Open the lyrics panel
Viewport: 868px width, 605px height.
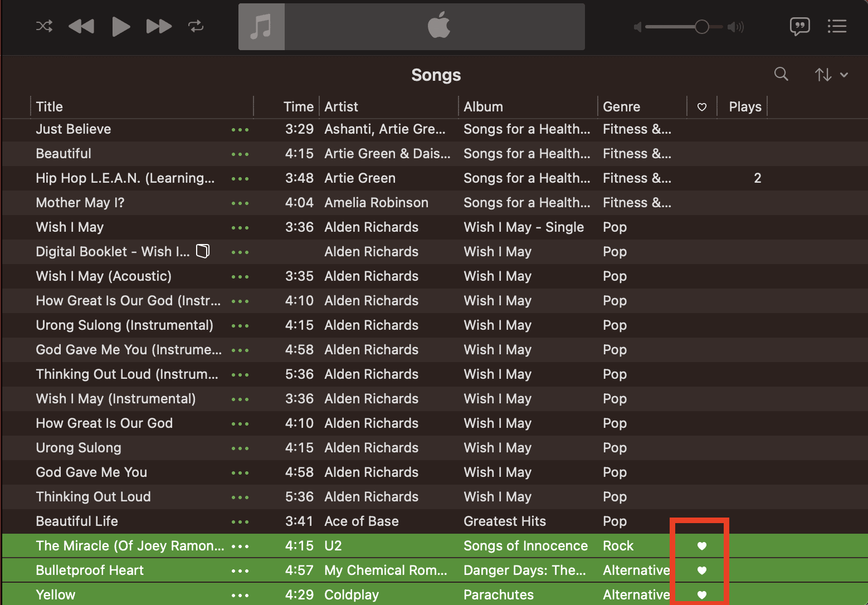coord(799,26)
